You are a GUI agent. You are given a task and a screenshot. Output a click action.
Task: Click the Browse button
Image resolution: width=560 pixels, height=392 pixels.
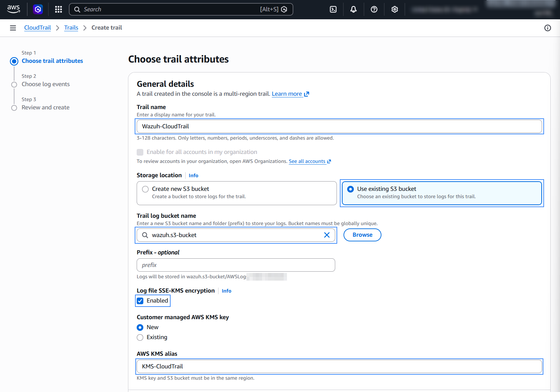(x=362, y=235)
